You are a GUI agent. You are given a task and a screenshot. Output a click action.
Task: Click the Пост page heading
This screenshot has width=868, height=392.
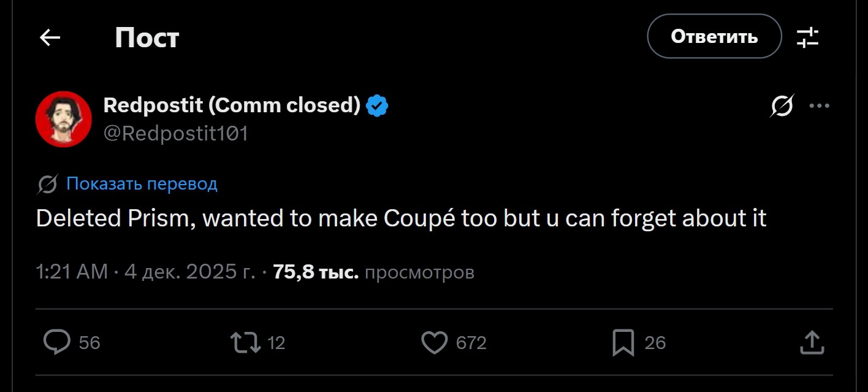click(x=147, y=39)
